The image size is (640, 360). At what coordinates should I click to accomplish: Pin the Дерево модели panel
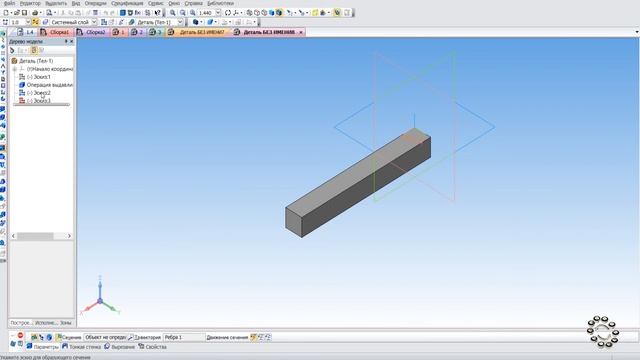pos(66,42)
